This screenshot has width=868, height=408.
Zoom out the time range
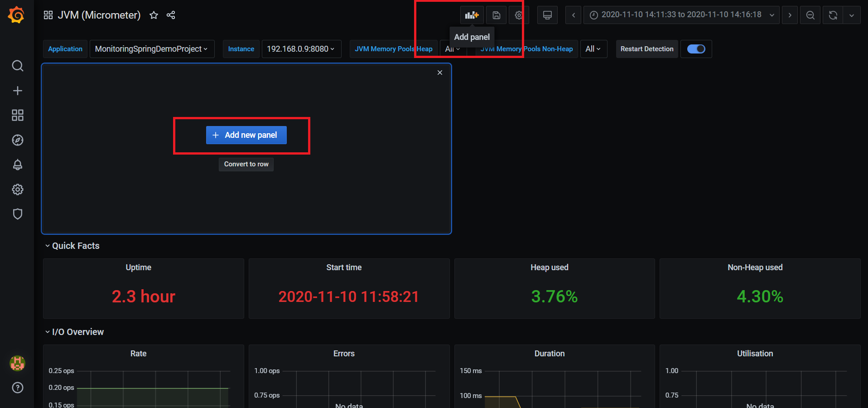click(x=810, y=15)
